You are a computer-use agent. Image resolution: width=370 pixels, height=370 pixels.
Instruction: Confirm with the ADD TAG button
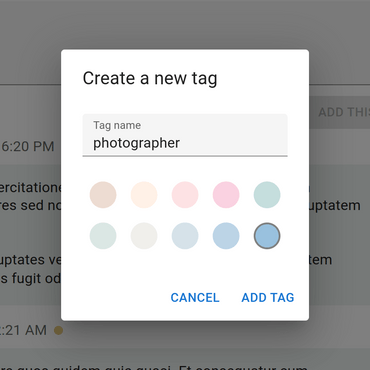pos(268,297)
